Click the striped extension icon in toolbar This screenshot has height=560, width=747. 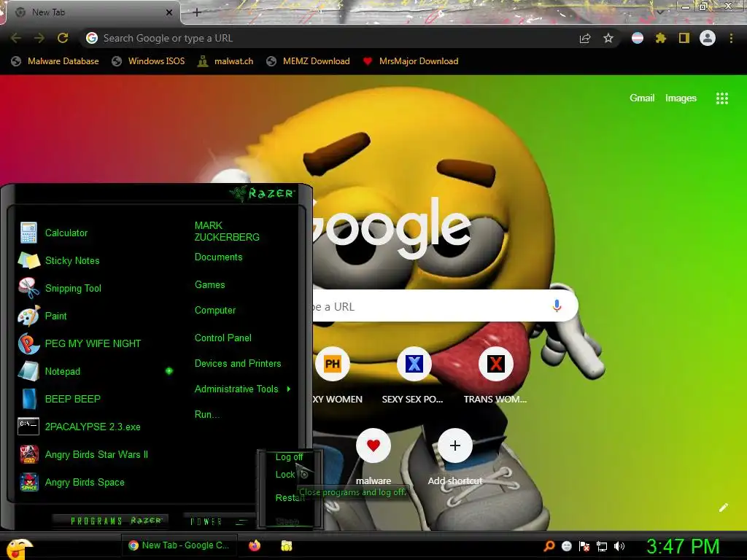pyautogui.click(x=638, y=38)
